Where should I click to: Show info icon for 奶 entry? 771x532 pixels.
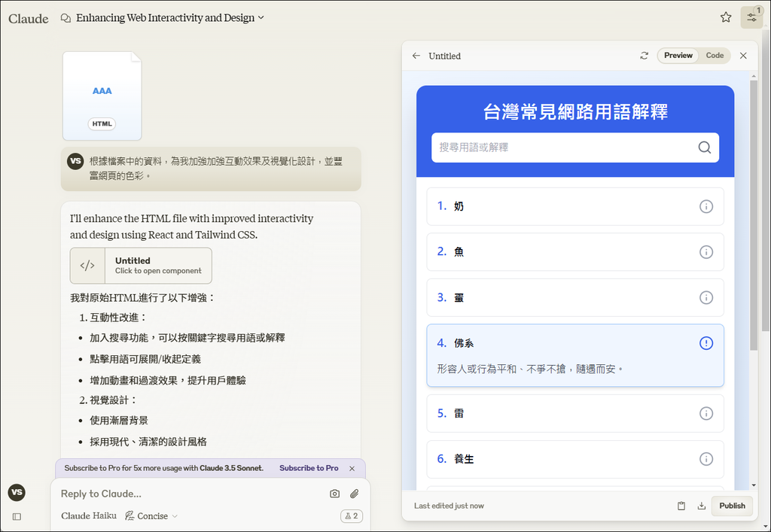point(705,206)
